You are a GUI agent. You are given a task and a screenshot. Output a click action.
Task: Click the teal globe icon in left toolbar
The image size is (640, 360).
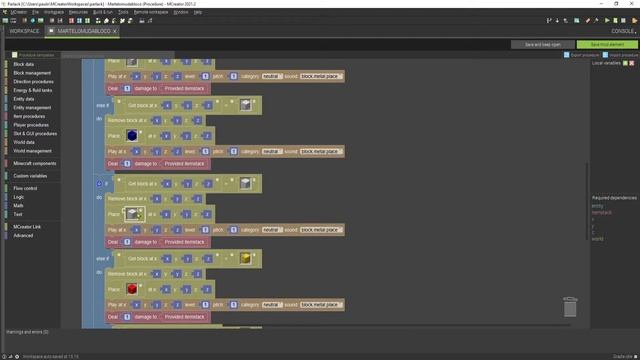tap(33, 20)
